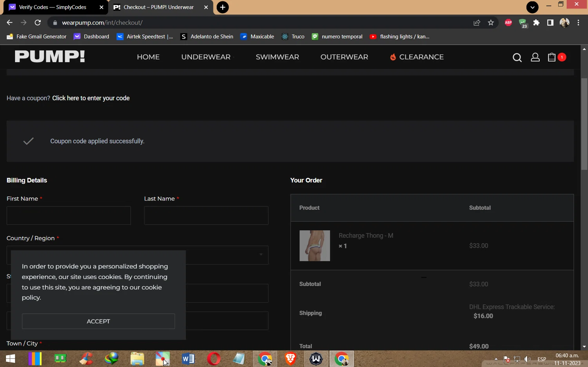Open the OUTERWEAR menu
Screen dimensions: 588x367
[344, 57]
